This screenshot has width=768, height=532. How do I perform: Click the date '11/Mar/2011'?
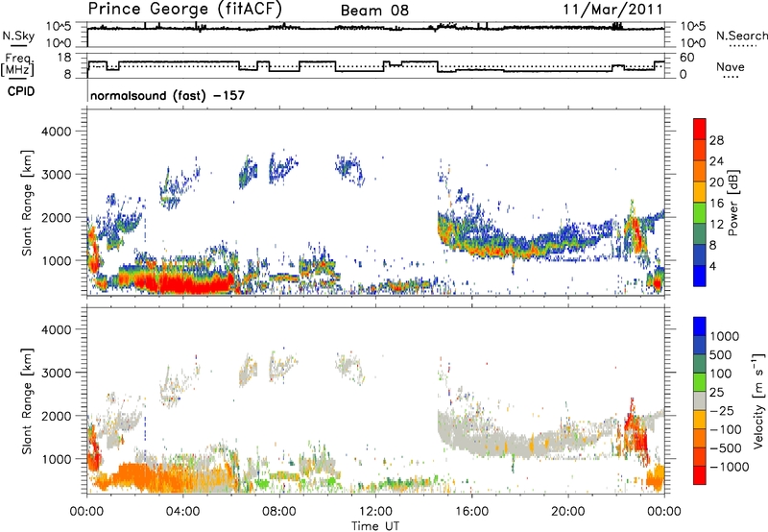coord(613,10)
